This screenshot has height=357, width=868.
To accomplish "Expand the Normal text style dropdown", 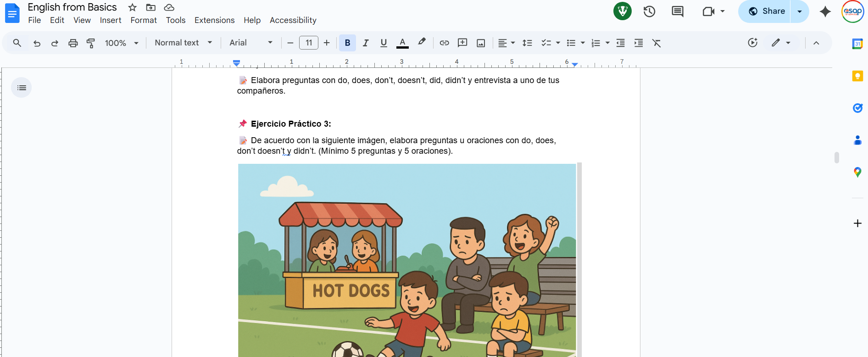I will coord(183,43).
